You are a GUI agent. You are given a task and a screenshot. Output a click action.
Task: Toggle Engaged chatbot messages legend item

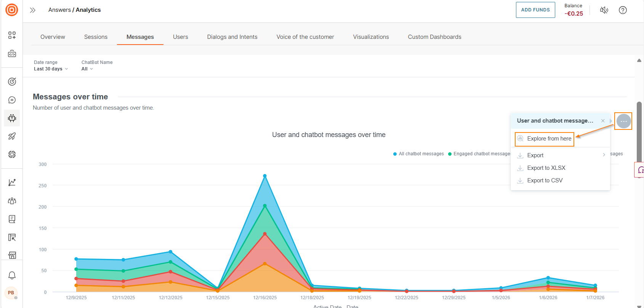pyautogui.click(x=479, y=154)
